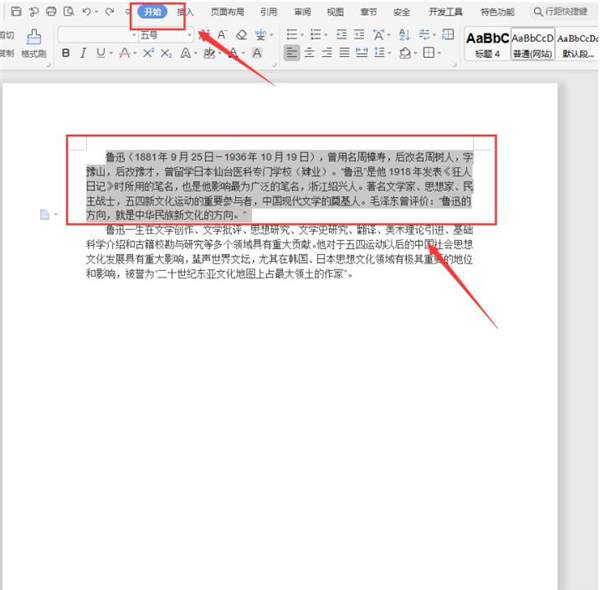Apply phonetic guide (wén) to text
The image size is (600, 590).
pyautogui.click(x=261, y=35)
